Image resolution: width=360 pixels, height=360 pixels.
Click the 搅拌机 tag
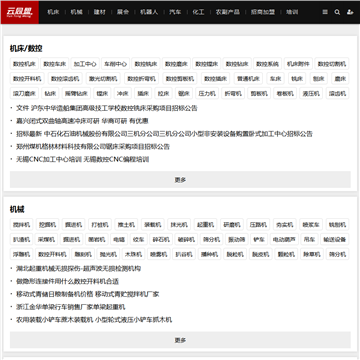(21, 225)
